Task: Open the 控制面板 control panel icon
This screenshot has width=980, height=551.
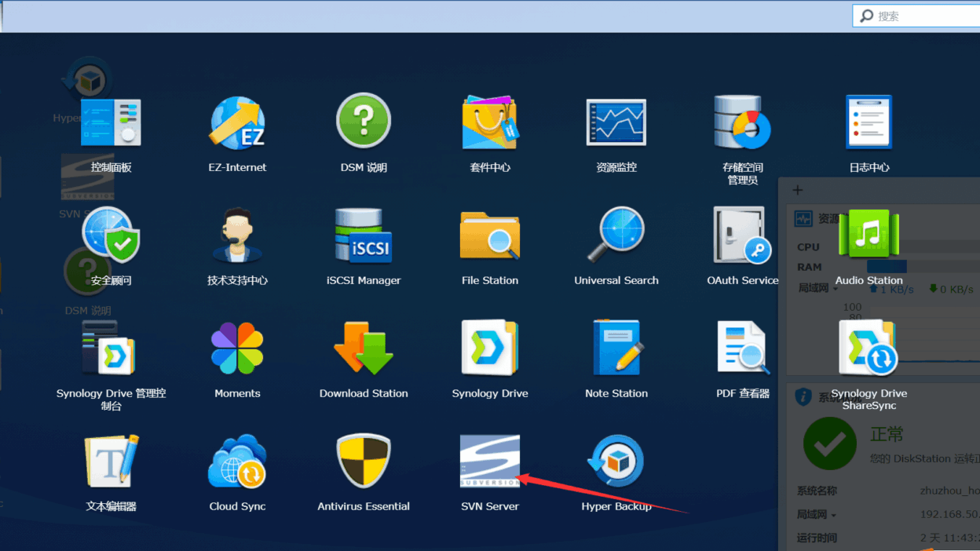Action: coord(111,123)
